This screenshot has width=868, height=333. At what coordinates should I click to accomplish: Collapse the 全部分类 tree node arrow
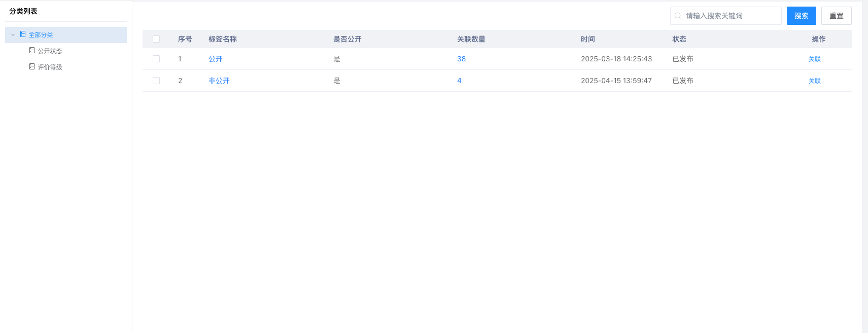(x=13, y=35)
